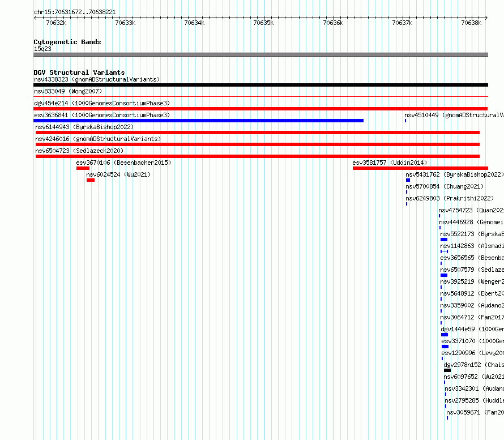504x440 pixels.
Task: Open the DGV Structural Variants track title
Action: 79,72
